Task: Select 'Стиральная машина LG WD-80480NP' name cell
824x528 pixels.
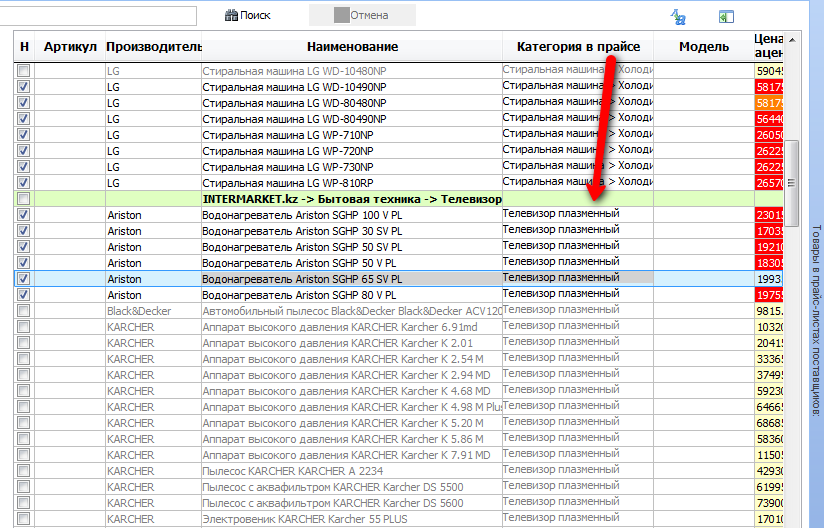Action: (x=352, y=103)
